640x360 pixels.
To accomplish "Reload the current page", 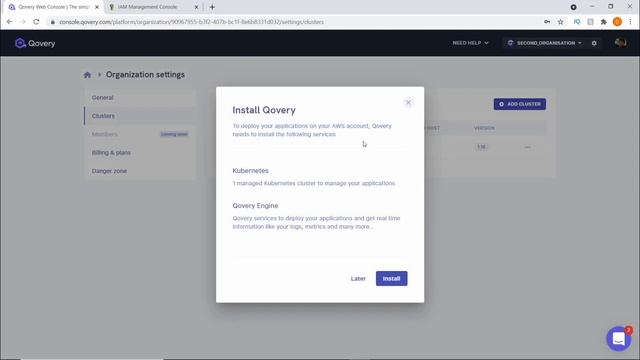I will coord(36,22).
